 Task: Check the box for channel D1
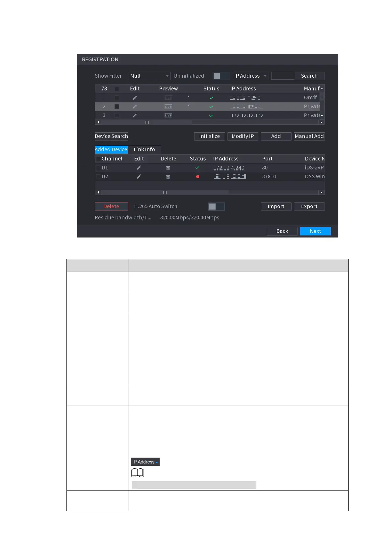98,168
